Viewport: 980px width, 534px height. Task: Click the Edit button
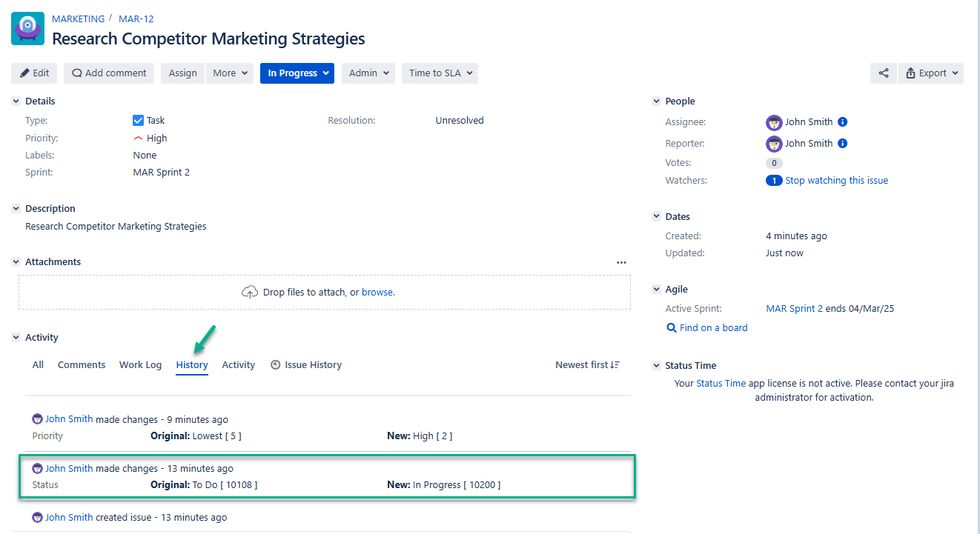[33, 73]
